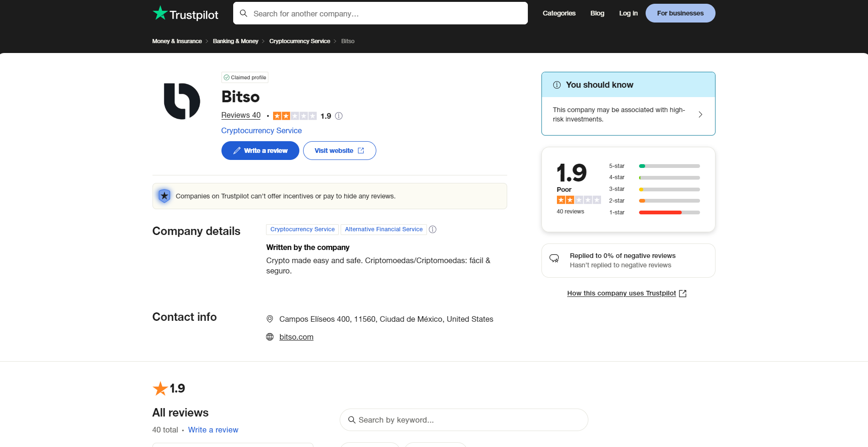Open the bitso.com link

(x=296, y=337)
